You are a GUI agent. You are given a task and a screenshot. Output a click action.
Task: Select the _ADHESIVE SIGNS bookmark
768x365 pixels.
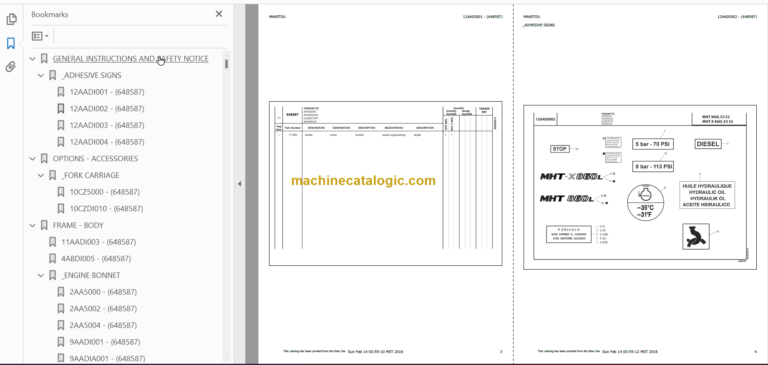coord(91,75)
